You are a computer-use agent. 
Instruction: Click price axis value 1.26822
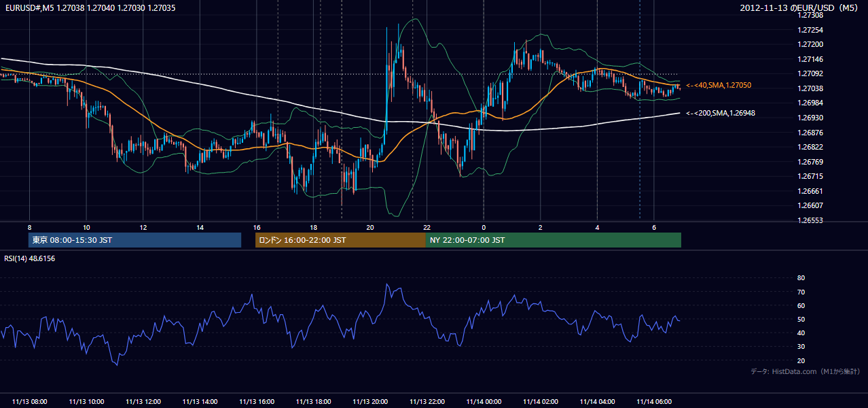(x=810, y=147)
